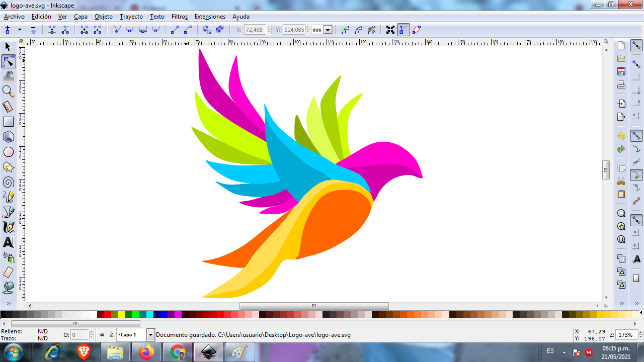This screenshot has height=362, width=644.
Task: Open the Filtros menu
Action: pyautogui.click(x=180, y=17)
